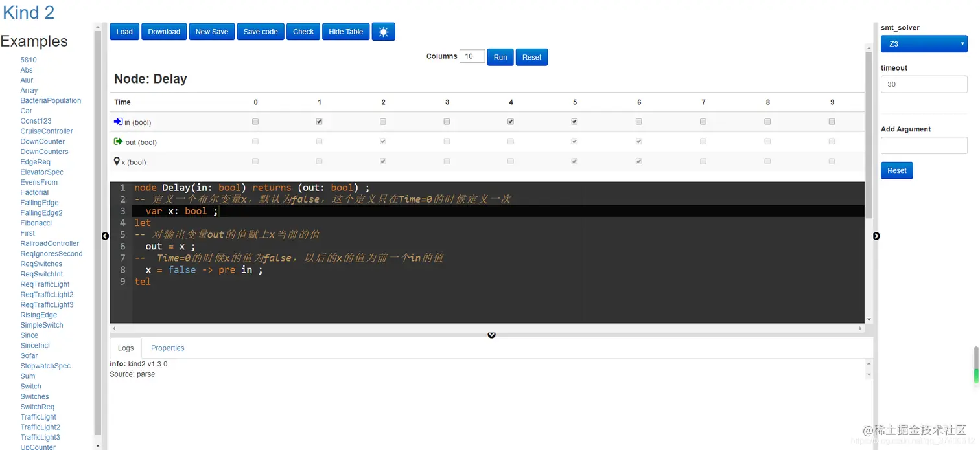Uncheck the in (bool) box at time 4
Screen dimensions: 980x450
[511, 122]
